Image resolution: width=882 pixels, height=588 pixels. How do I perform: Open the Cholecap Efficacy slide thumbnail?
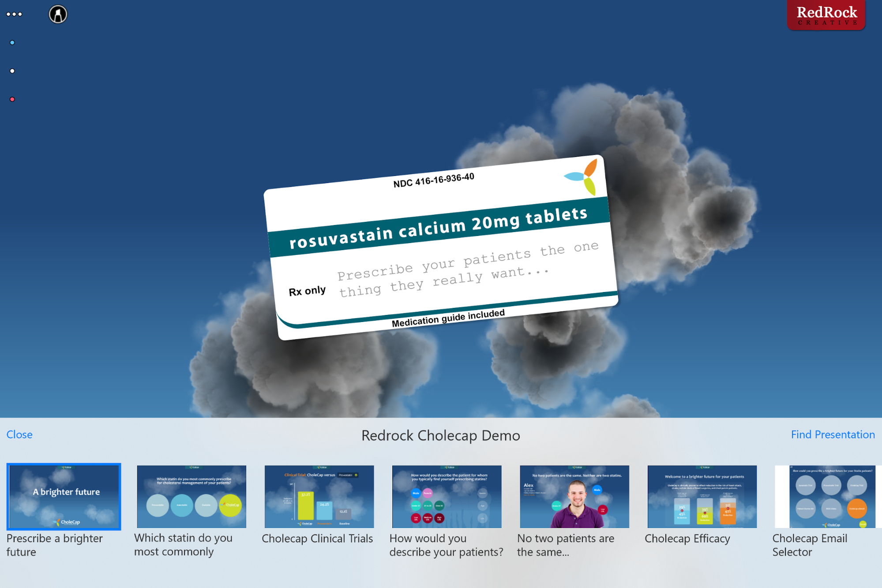point(702,496)
